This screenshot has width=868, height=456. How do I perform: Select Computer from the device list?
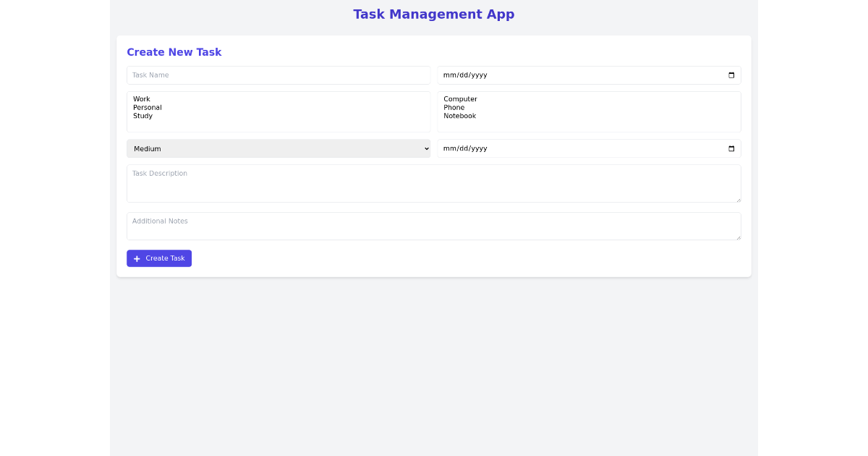(460, 98)
